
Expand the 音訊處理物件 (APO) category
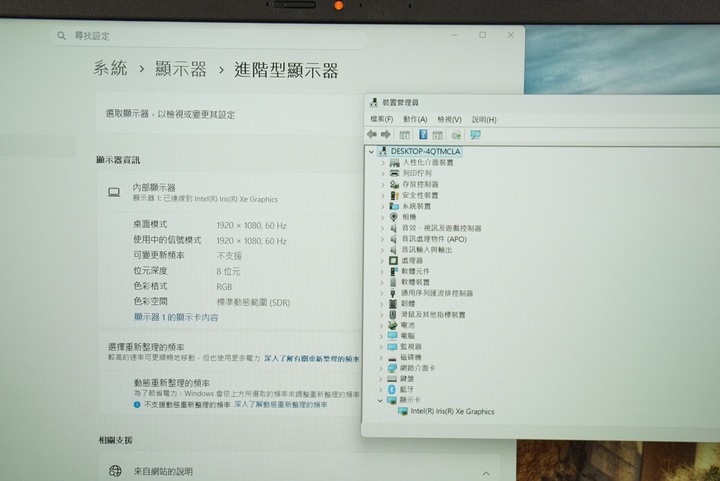[x=382, y=239]
